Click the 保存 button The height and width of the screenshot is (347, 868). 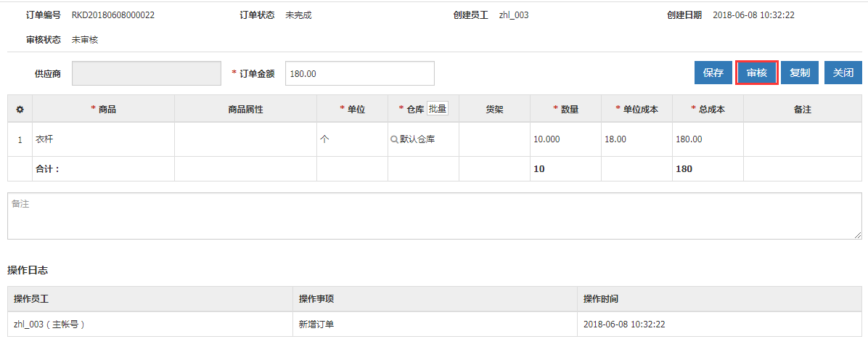713,73
